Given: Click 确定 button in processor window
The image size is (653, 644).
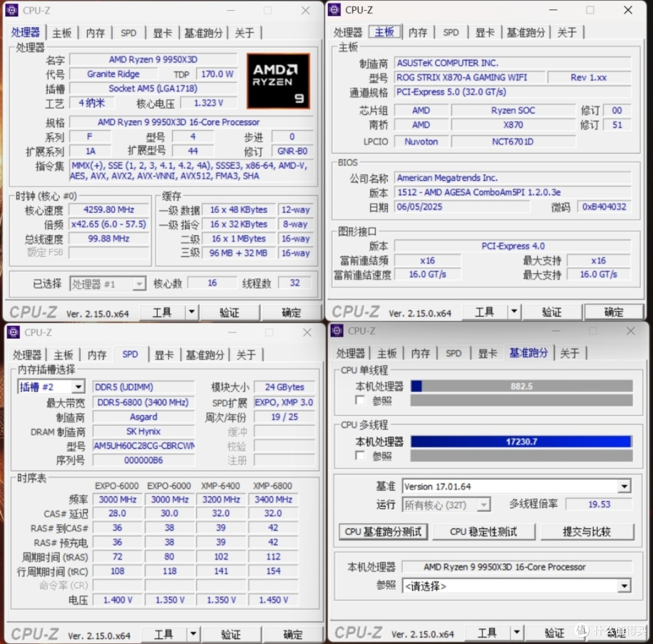Looking at the screenshot, I should click(x=291, y=312).
